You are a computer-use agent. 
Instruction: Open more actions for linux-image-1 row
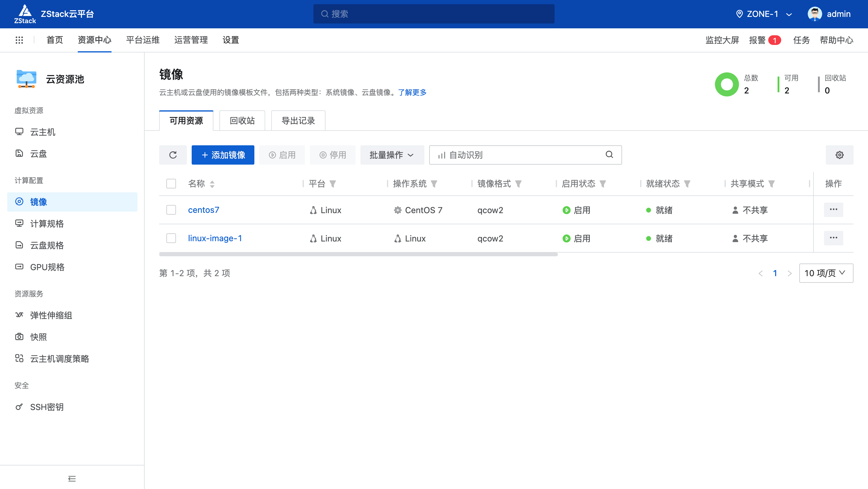tap(833, 238)
